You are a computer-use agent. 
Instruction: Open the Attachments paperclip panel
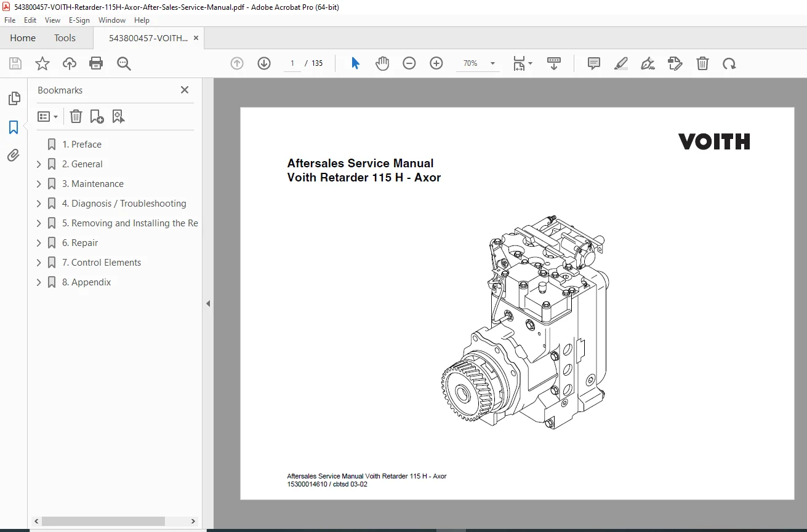point(14,156)
